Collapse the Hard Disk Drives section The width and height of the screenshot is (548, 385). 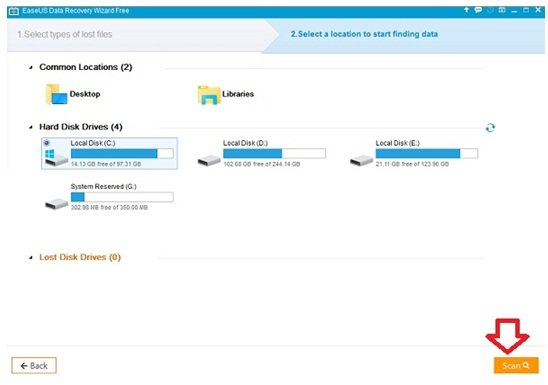click(31, 127)
